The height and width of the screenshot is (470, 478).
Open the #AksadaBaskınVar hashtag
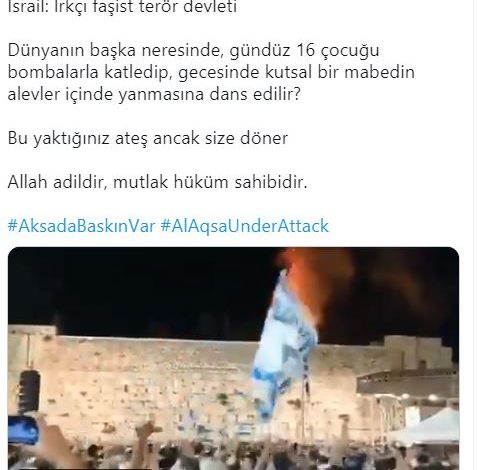point(81,226)
